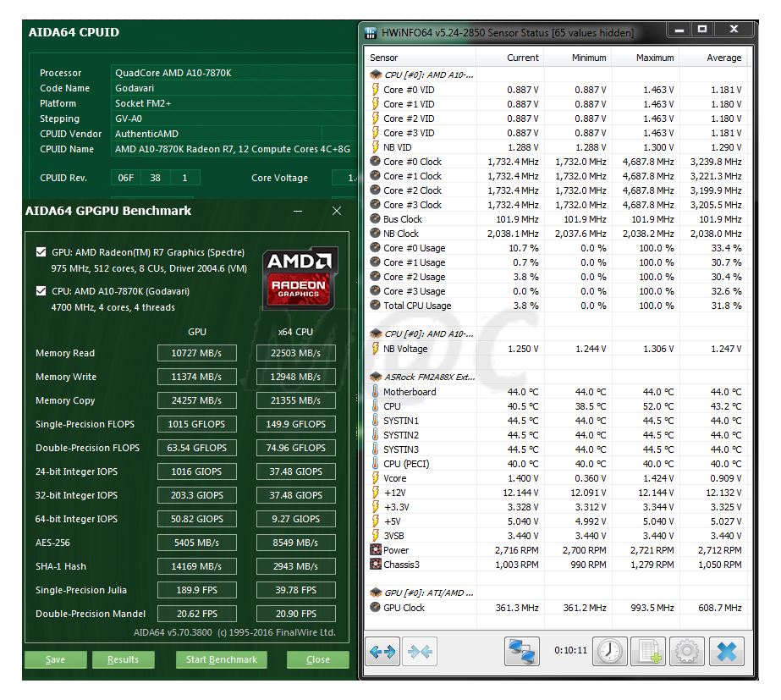Click the blue X close sensors icon
The image size is (781, 700).
[x=727, y=651]
